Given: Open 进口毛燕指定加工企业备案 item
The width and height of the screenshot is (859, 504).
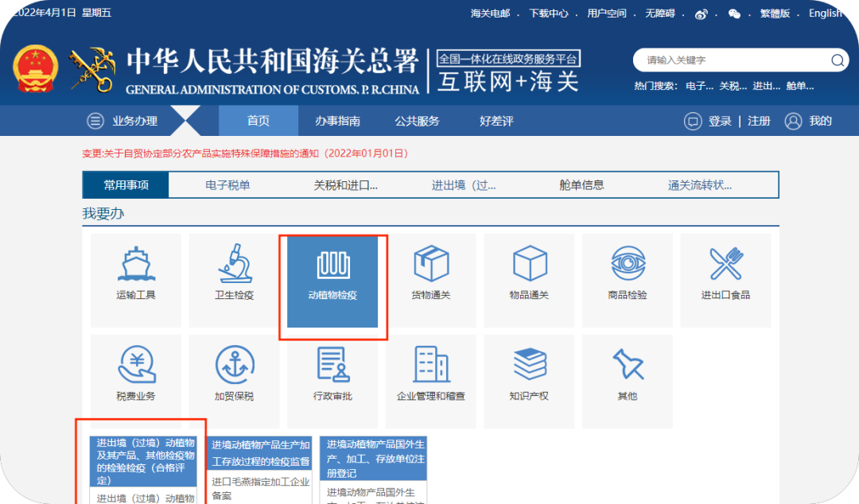Looking at the screenshot, I should [x=261, y=489].
